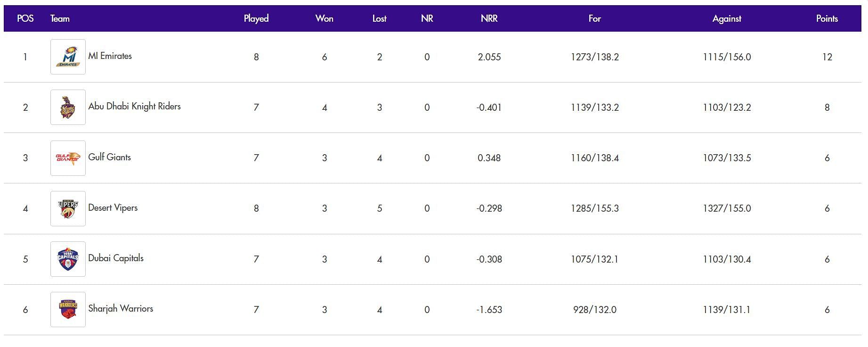This screenshot has width=868, height=347.
Task: Open the MI Emirates team name link
Action: coord(110,56)
